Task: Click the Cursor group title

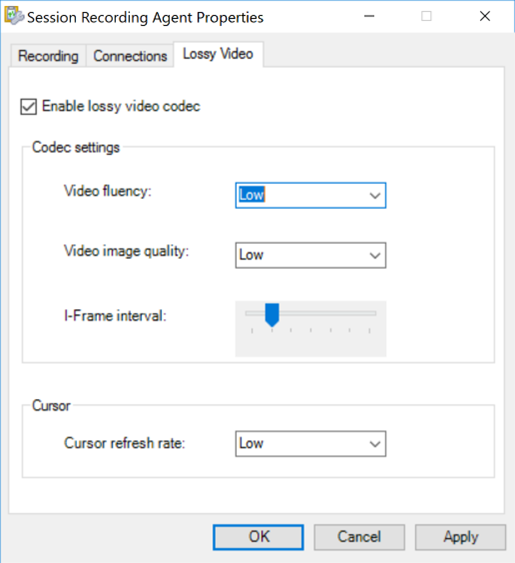Action: (x=51, y=406)
